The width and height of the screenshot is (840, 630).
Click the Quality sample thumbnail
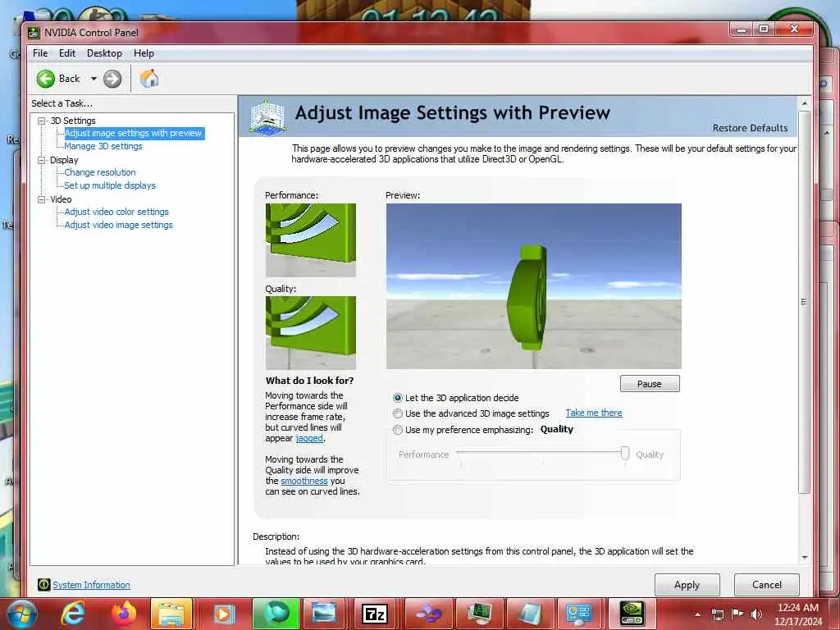[311, 333]
